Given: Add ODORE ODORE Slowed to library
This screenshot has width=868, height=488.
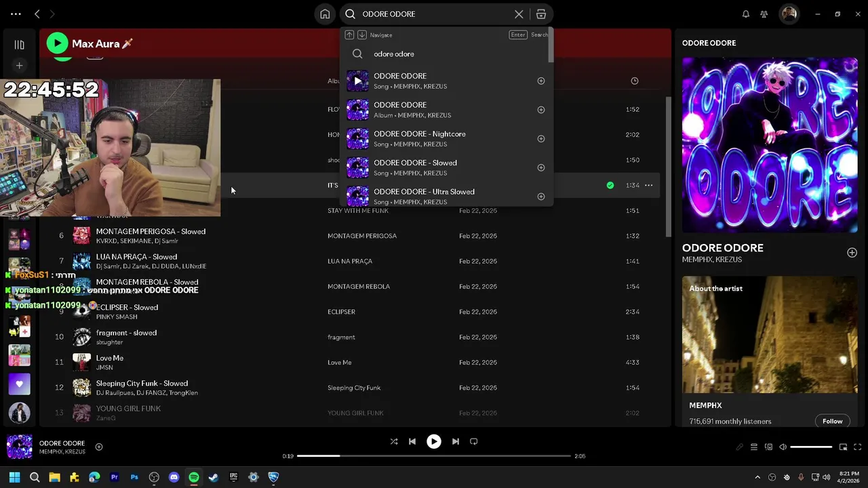Looking at the screenshot, I should [x=541, y=167].
